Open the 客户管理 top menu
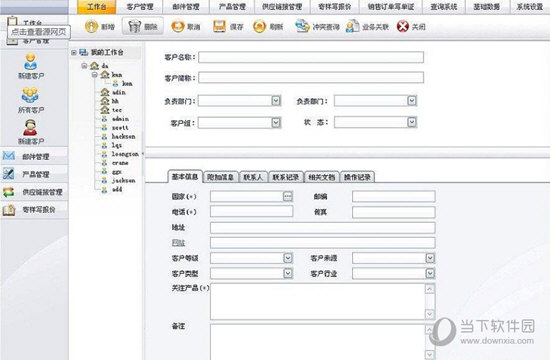 coord(140,7)
